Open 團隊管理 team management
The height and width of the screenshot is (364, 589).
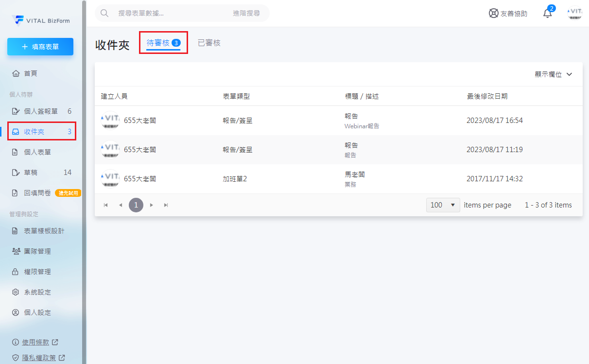[37, 251]
